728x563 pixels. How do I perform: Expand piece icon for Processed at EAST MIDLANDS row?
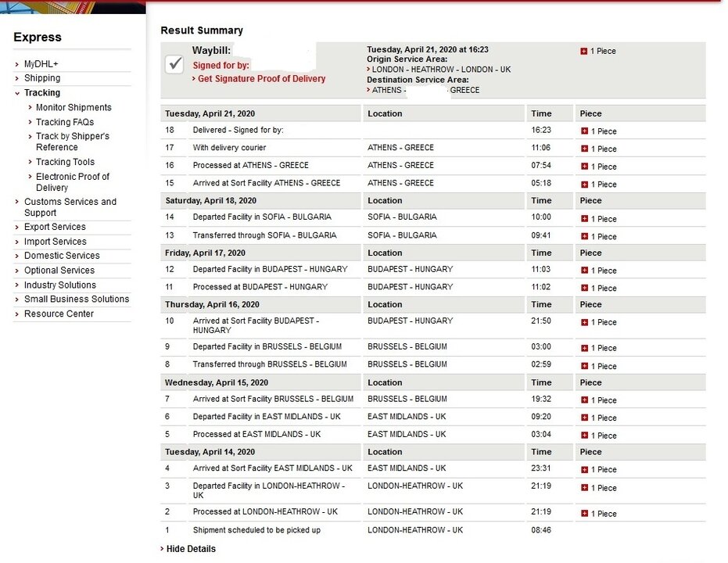(585, 436)
